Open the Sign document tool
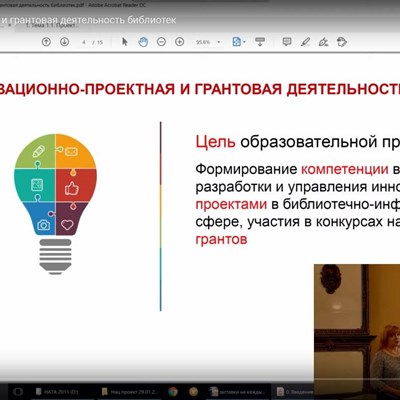Image resolution: width=400 pixels, height=400 pixels. point(323,42)
